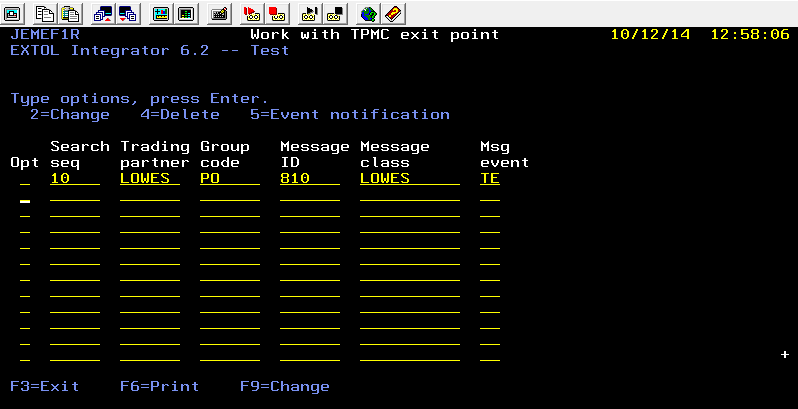
Task: Click the Message class column header
Action: tap(394, 155)
